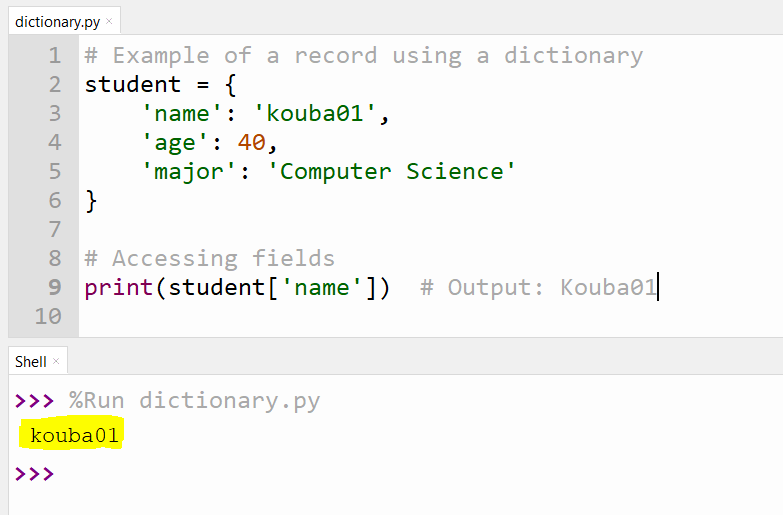The height and width of the screenshot is (515, 783).
Task: Click the '# Accessing fields' comment
Action: click(x=209, y=259)
